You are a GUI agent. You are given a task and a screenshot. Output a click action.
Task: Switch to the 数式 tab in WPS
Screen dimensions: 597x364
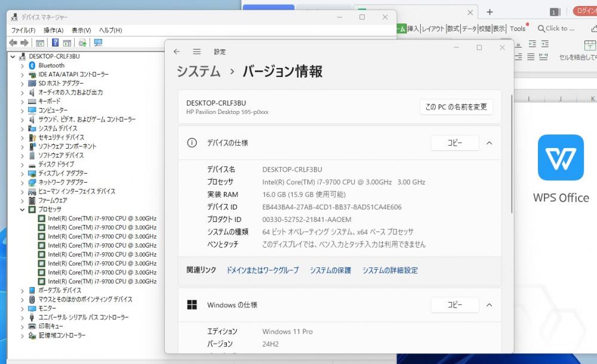point(453,29)
